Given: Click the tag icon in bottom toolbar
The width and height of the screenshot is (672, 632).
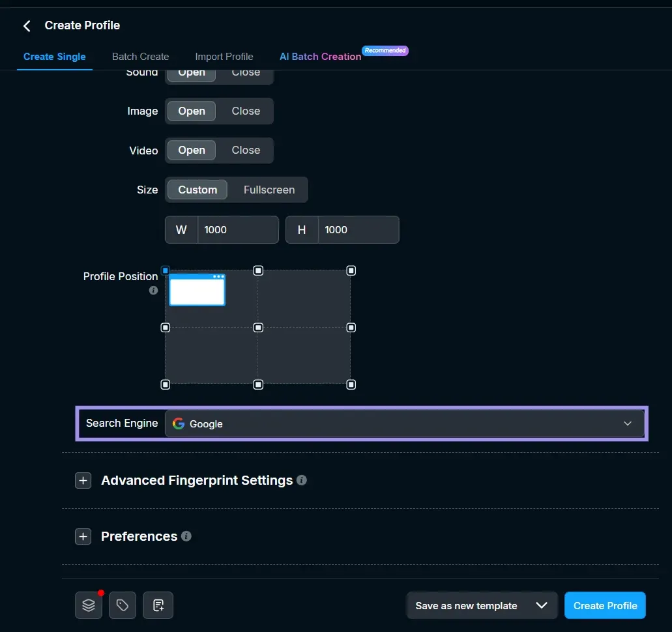Looking at the screenshot, I should pyautogui.click(x=123, y=605).
